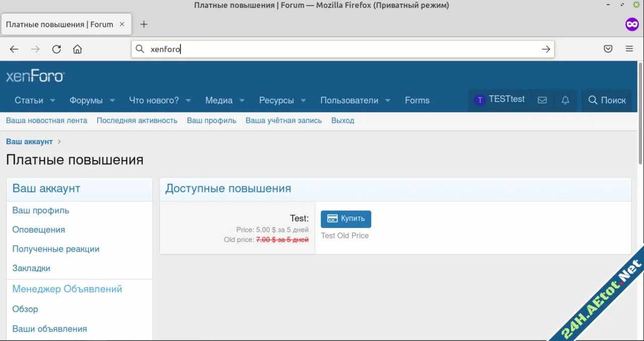Reload the page with the refresh icon

[56, 49]
